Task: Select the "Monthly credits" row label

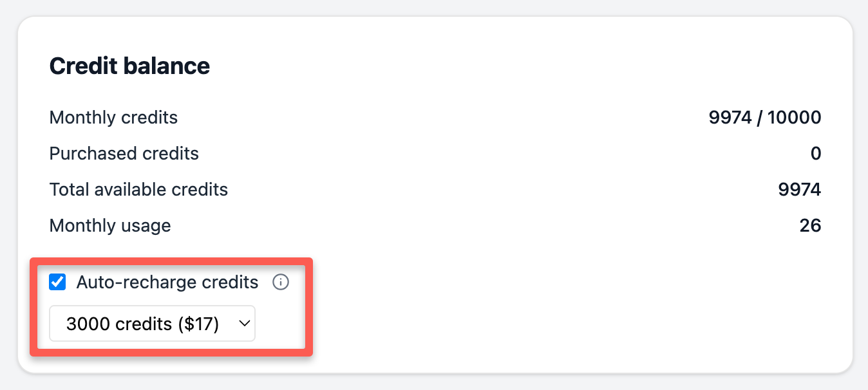Action: (x=113, y=118)
